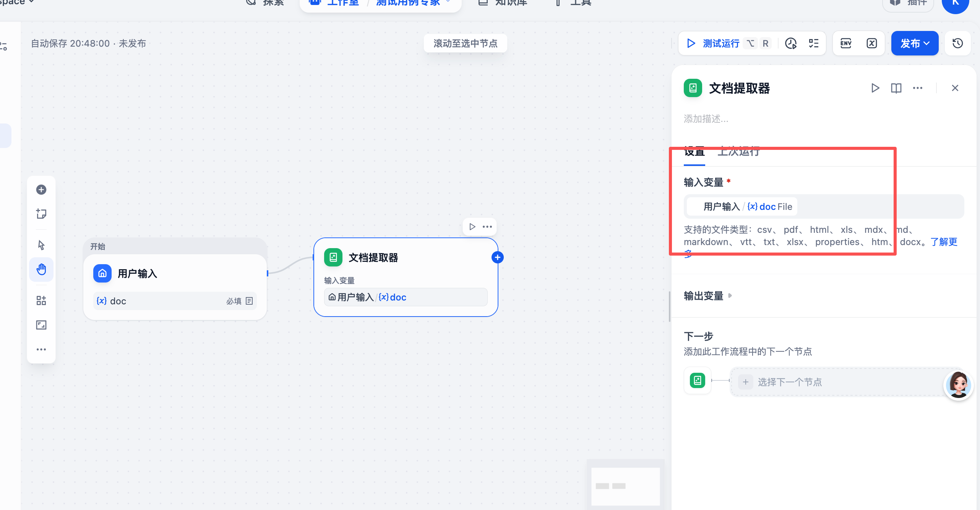
Task: Open the run history clock-play icon
Action: click(791, 44)
